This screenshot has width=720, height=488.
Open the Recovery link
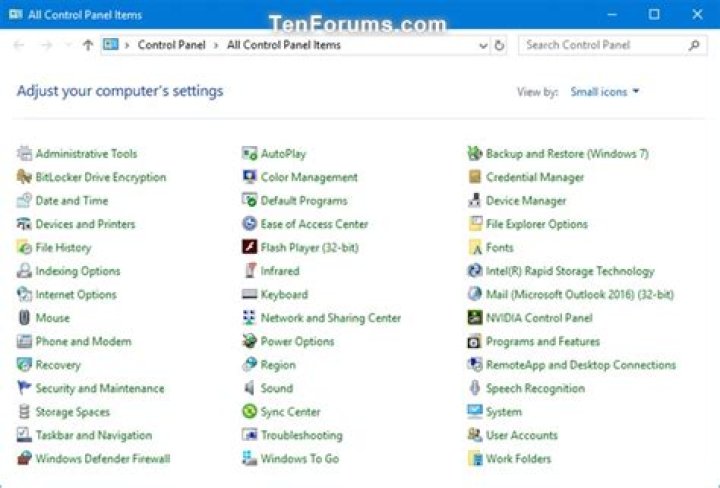point(58,365)
